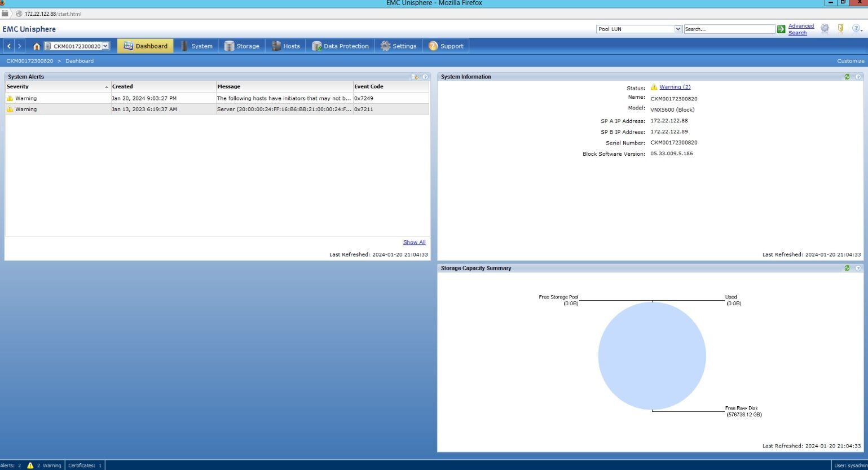
Task: Click the System Alerts export icon
Action: [x=415, y=77]
